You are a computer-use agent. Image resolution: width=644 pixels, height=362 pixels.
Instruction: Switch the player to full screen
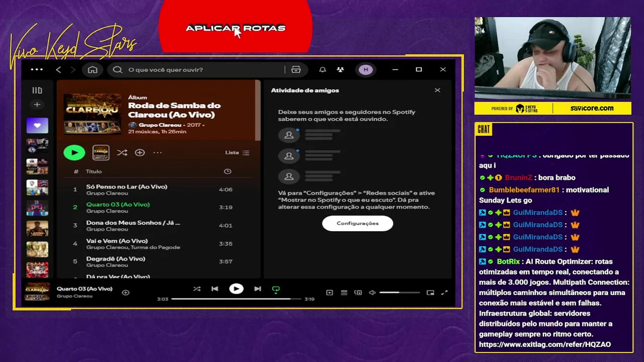(x=444, y=292)
